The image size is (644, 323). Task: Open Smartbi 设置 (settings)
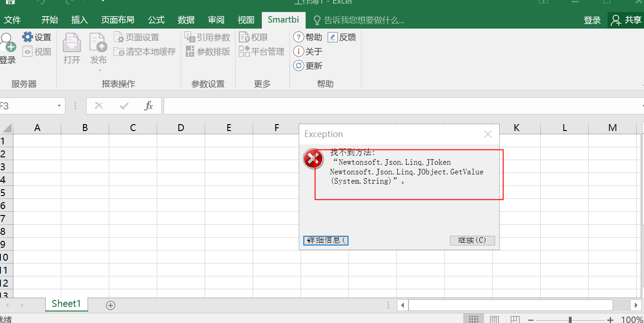(x=36, y=37)
